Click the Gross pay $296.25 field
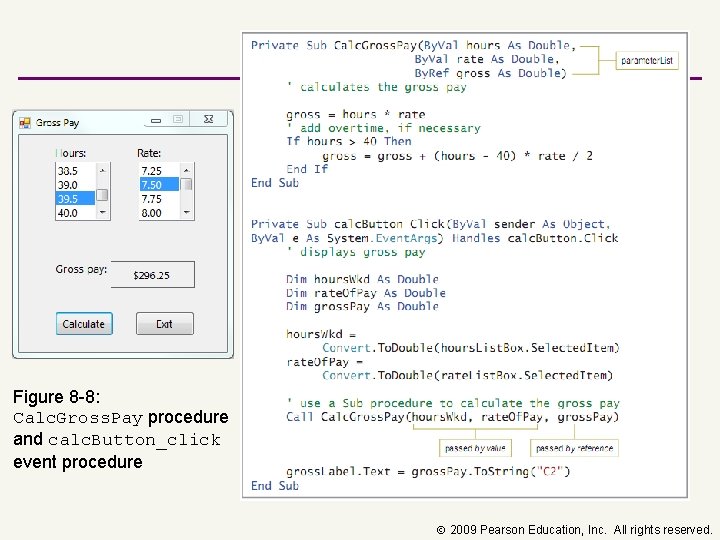 click(x=152, y=275)
